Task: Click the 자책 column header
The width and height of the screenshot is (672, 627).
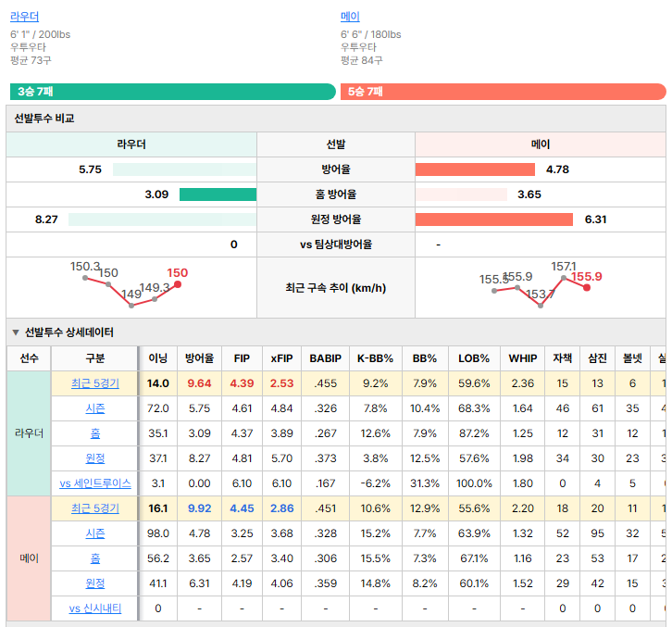Action: tap(562, 358)
